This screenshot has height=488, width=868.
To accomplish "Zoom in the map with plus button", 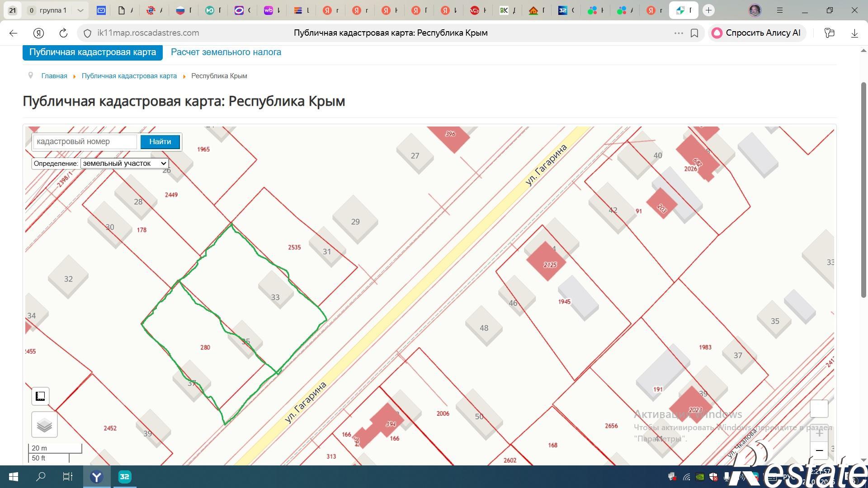I will coord(819,433).
